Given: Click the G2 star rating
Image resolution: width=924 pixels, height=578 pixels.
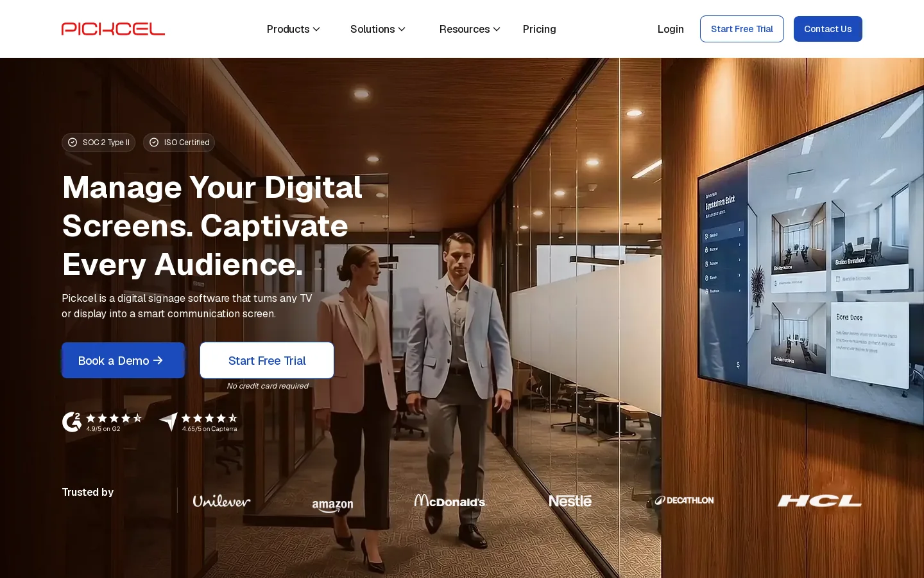Looking at the screenshot, I should pyautogui.click(x=114, y=418).
